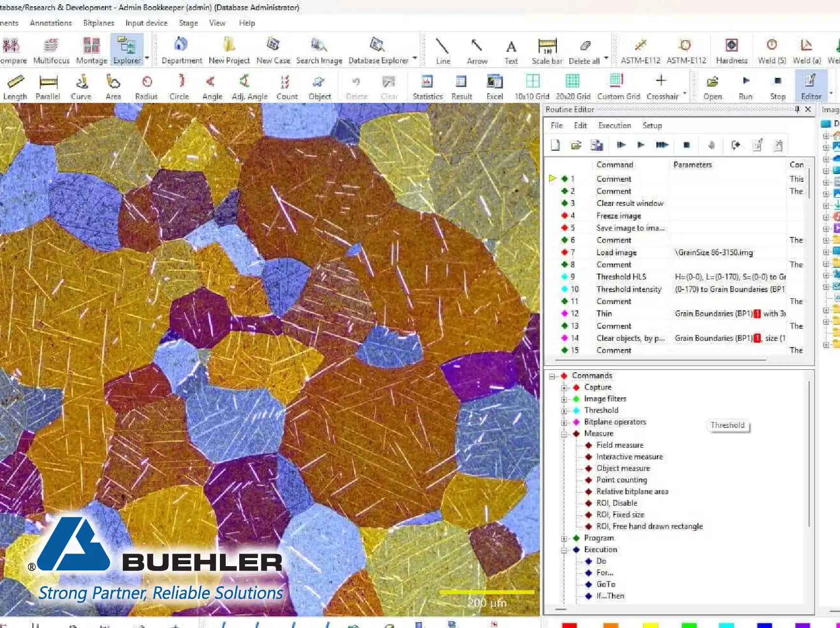Toggle auto-hide pin on Routine Editor panel
840x628 pixels.
(x=797, y=110)
